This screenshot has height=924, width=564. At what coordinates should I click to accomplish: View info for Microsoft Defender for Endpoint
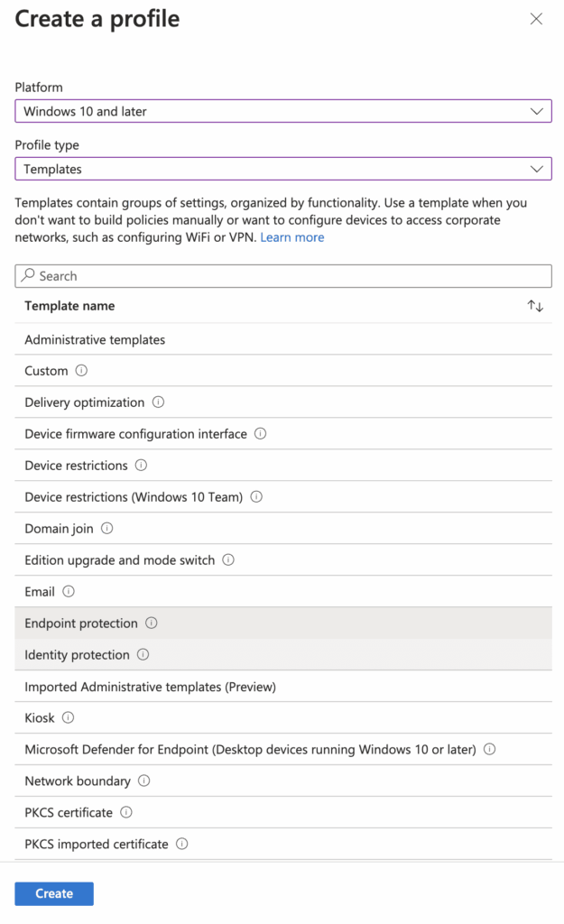tap(489, 750)
